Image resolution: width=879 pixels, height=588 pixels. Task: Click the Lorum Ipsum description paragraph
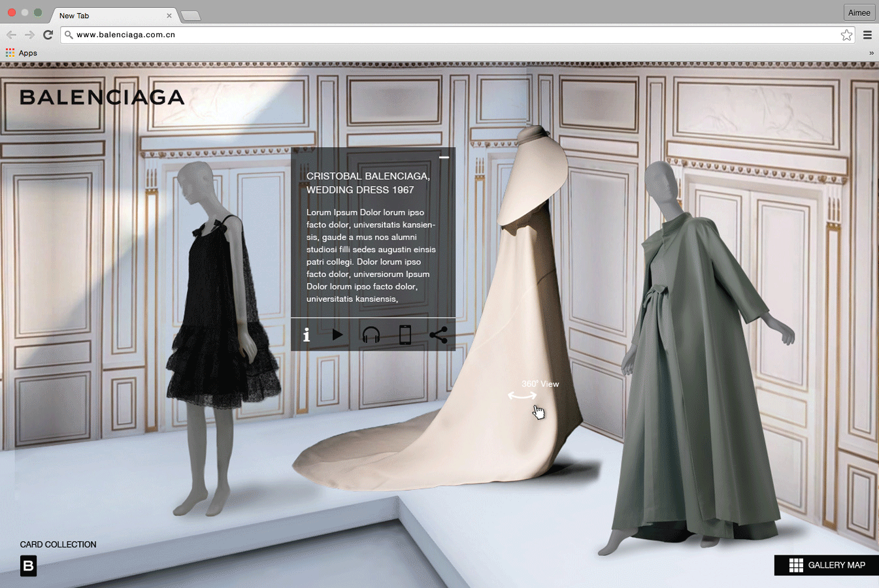coord(371,255)
